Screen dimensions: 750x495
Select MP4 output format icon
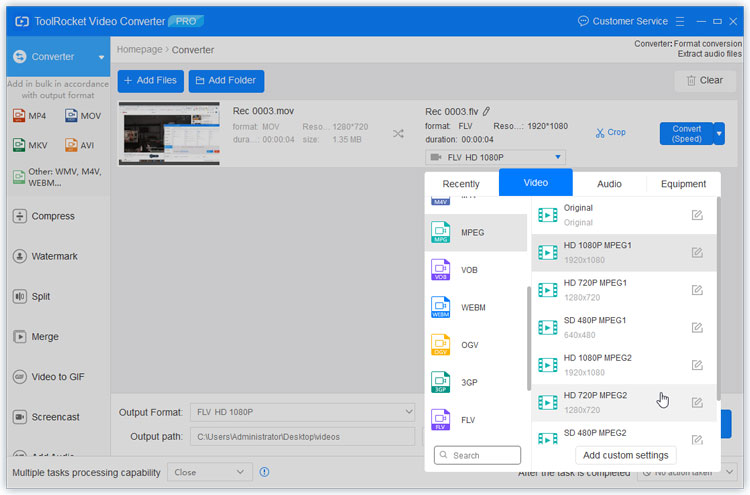coord(29,116)
